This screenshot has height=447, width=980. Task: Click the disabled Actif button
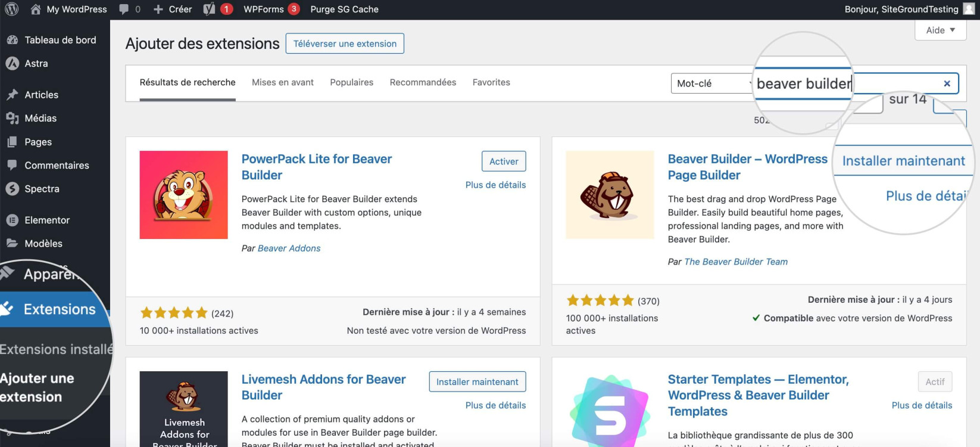click(935, 381)
